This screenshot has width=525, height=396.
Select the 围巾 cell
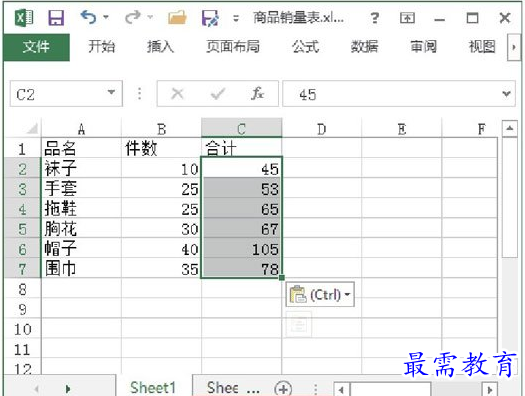pos(81,269)
